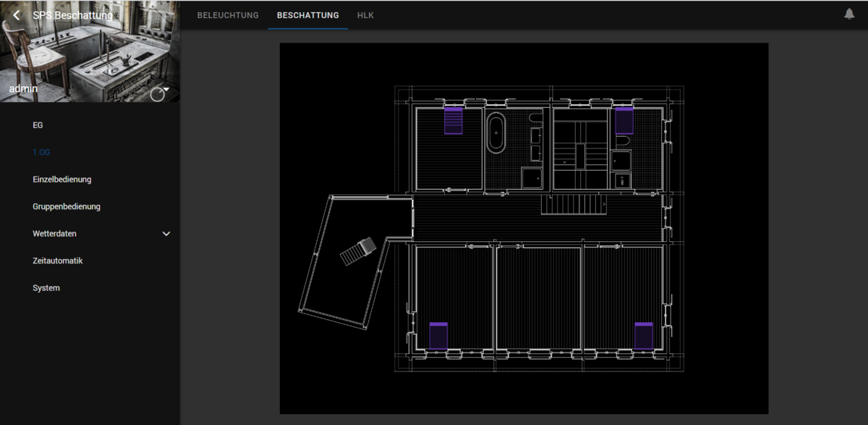
Task: Switch to the Beleuchtung tab
Action: [228, 15]
